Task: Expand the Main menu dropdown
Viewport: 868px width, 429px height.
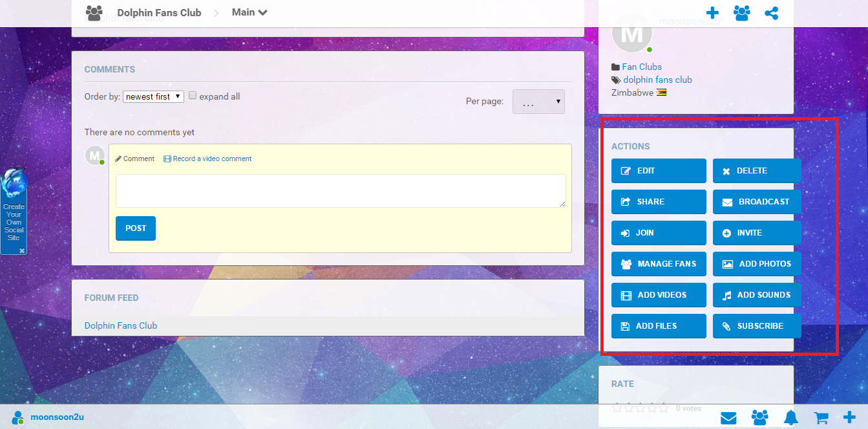Action: pos(249,12)
